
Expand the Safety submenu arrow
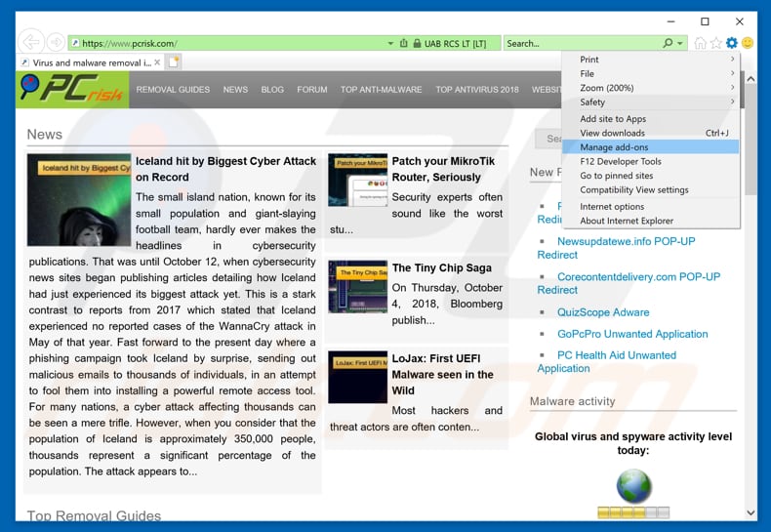click(732, 102)
